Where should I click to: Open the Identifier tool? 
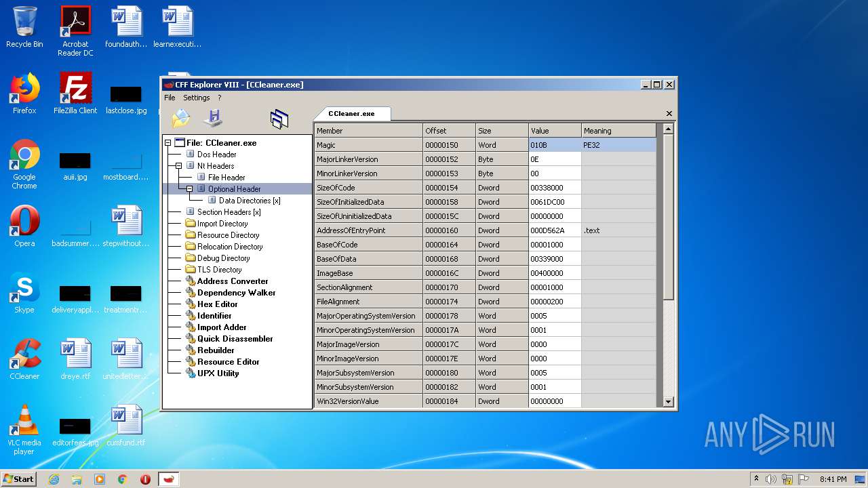tap(214, 316)
